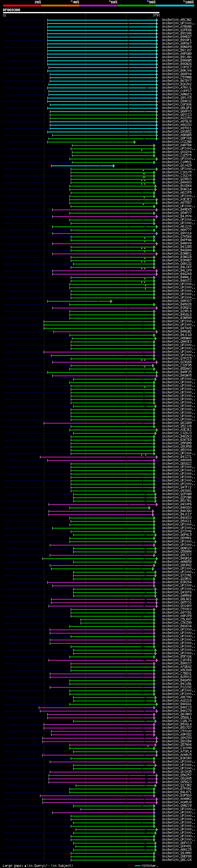Open hit UniRef100_A7NUN8
Viewport: 197px width, 868px height.
click(177, 26)
